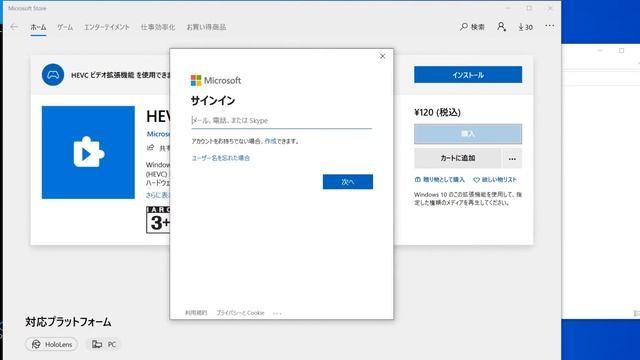Expand description with さらに表示 link
The image size is (640, 360).
[158, 195]
